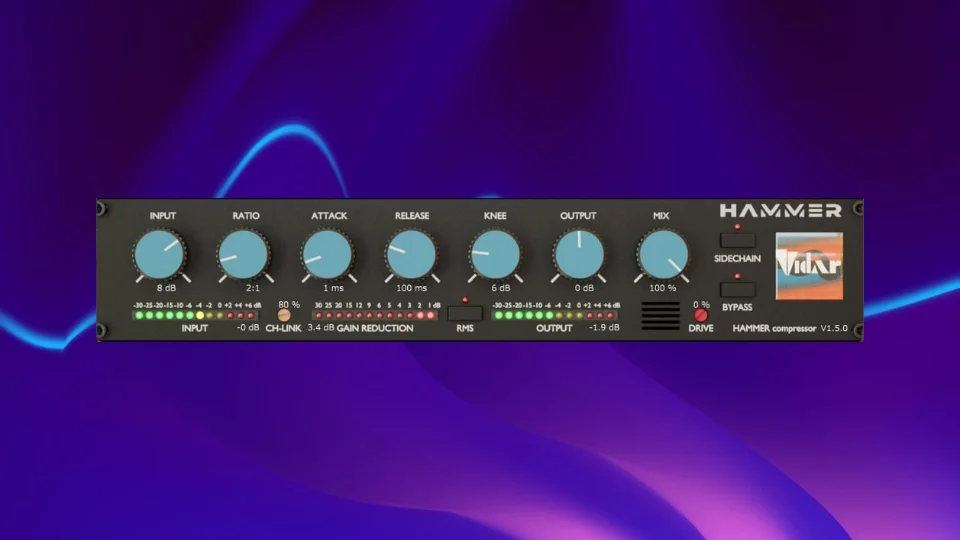The image size is (960, 540).
Task: Click the '100 %' mix value
Action: [x=662, y=288]
